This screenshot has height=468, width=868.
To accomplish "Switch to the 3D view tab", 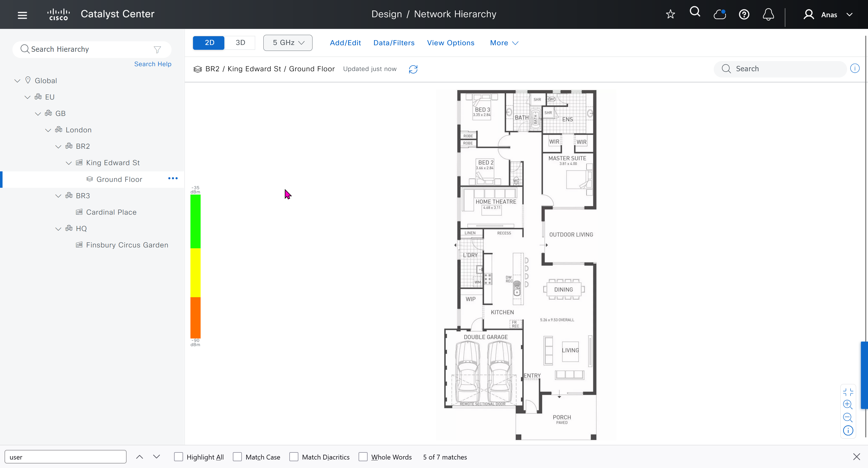I will point(240,42).
